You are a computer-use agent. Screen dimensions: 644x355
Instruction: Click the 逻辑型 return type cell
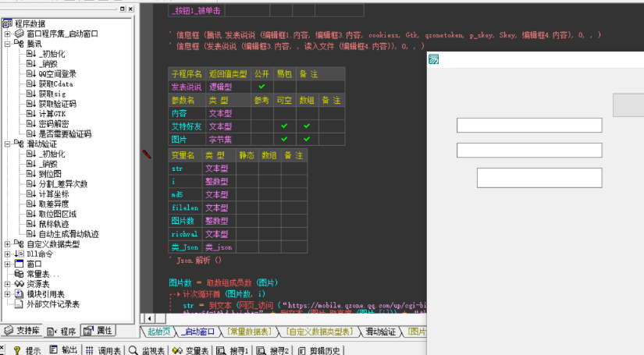point(228,87)
